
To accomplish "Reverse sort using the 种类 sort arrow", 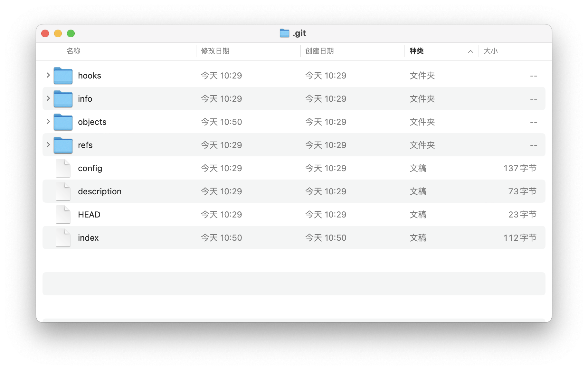I will pyautogui.click(x=470, y=51).
